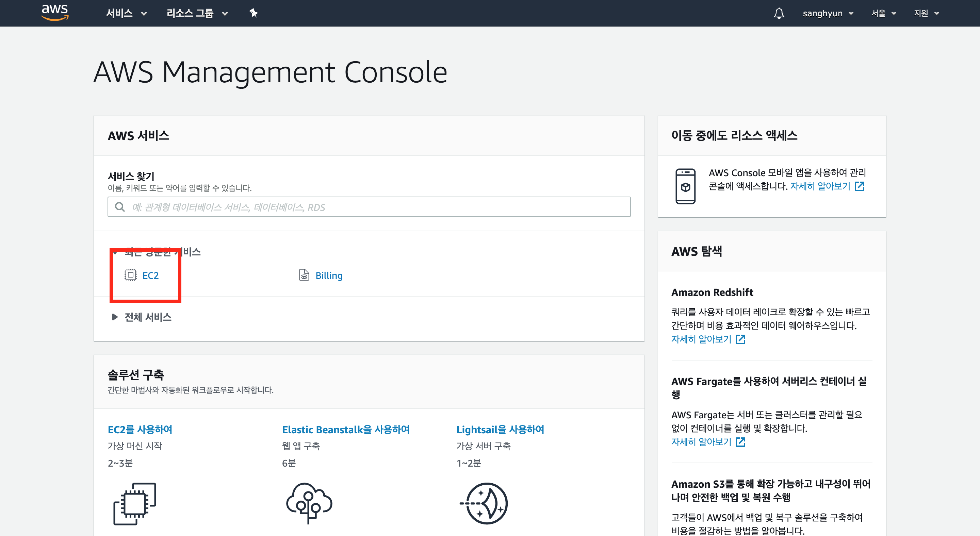Screen dimensions: 980x536
Task: Click the Elastic Beanstalk cloud tree icon
Action: [x=309, y=503]
